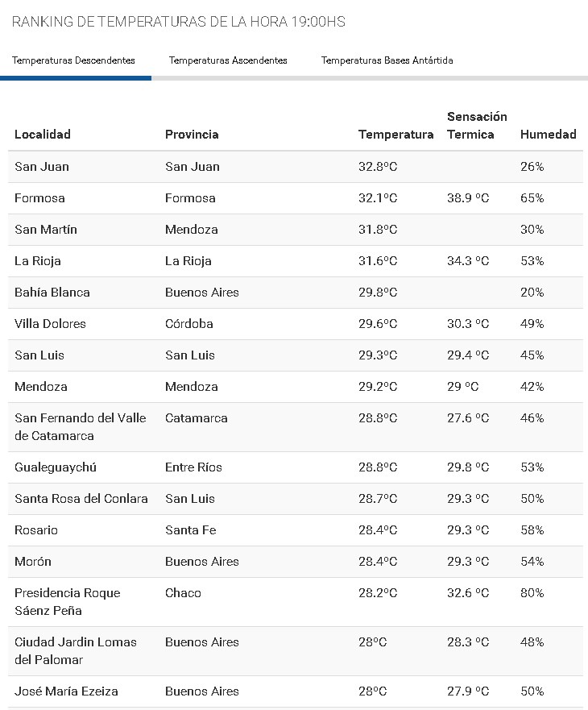The image size is (588, 710).
Task: Switch to Temperaturas Ascendentes tab
Action: [x=228, y=60]
